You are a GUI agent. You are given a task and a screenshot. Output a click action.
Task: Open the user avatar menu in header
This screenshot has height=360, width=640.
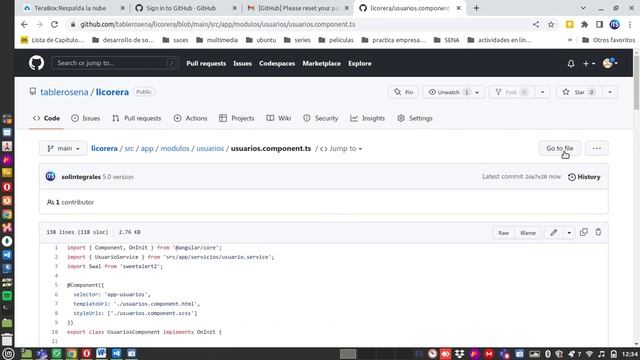coord(610,63)
